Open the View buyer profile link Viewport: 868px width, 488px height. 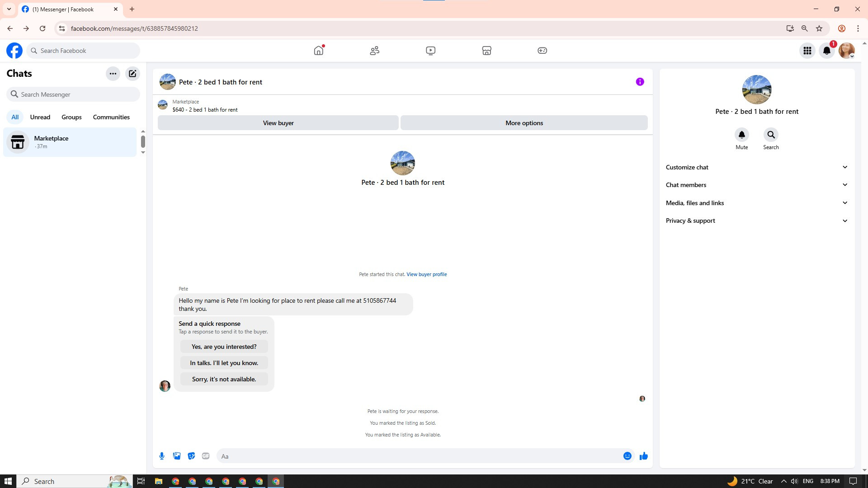426,274
